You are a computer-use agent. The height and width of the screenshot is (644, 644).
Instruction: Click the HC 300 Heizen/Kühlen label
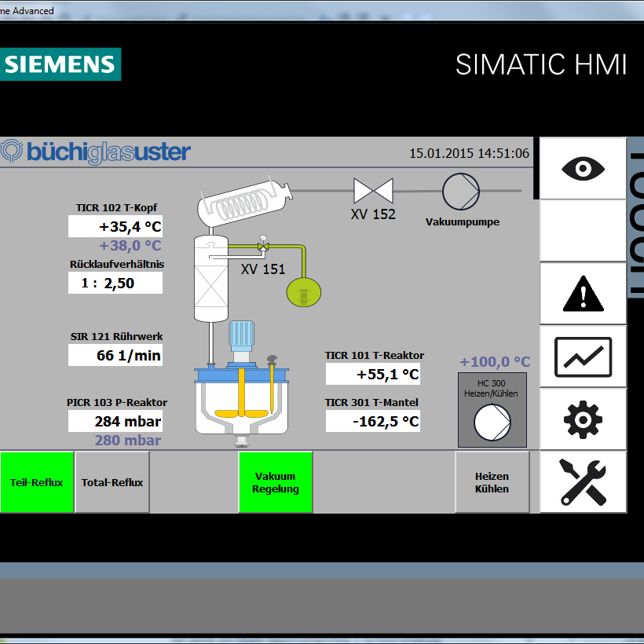click(x=491, y=389)
